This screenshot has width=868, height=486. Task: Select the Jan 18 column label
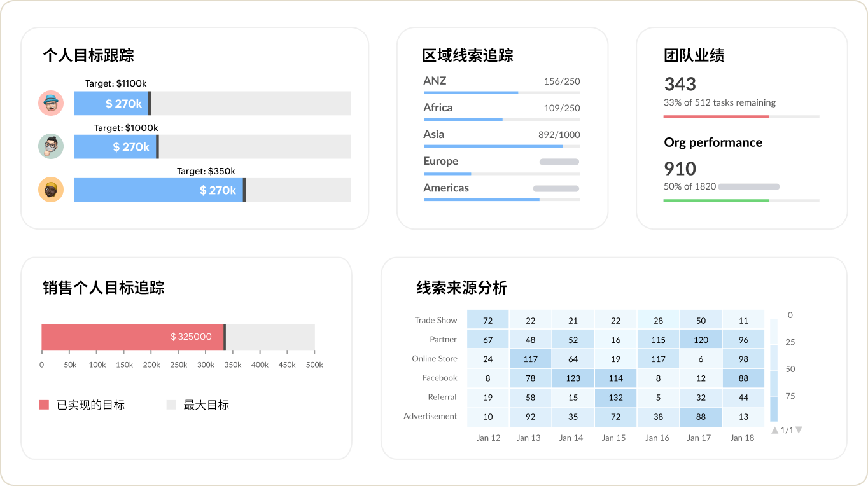tap(742, 438)
